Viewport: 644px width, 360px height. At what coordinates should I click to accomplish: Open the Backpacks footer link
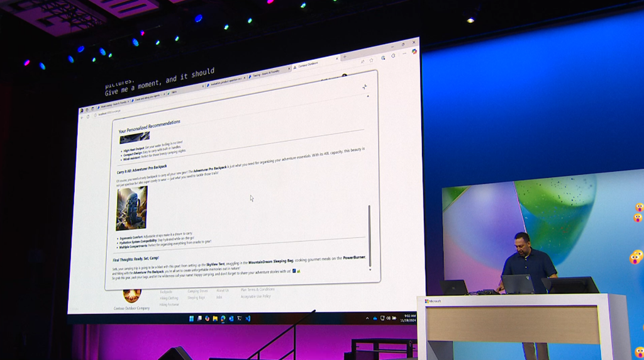(166, 292)
